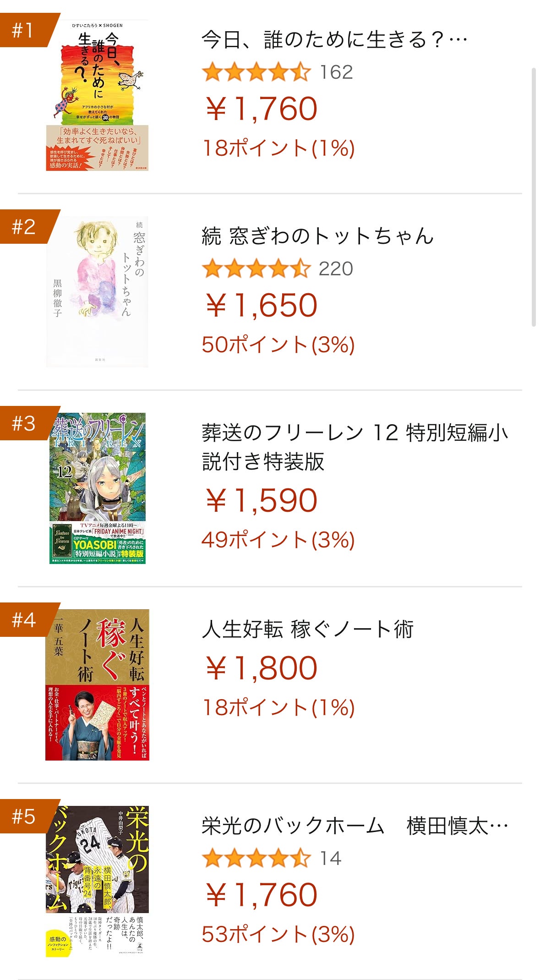Image resolution: width=540 pixels, height=980 pixels.
Task: Click the vertical scrollbar on the right edge
Action: click(533, 197)
